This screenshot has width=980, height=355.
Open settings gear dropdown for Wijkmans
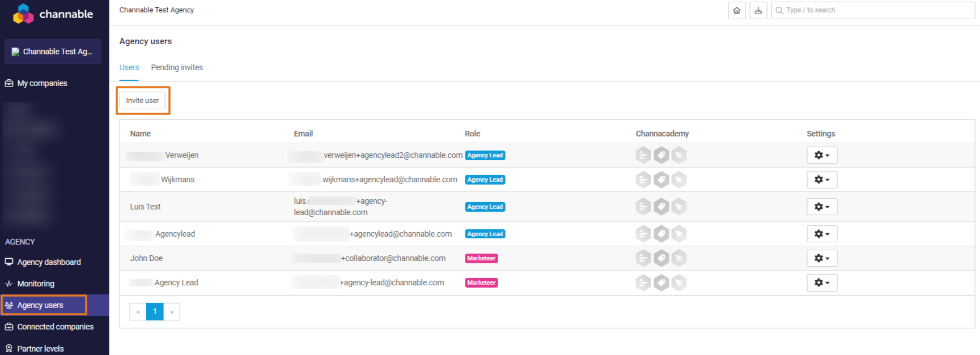coord(822,179)
